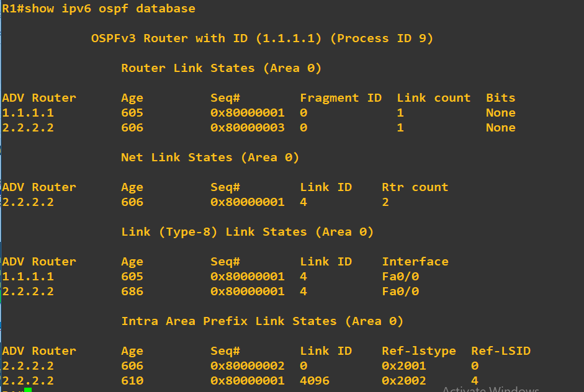Viewport: 584px width, 392px height.
Task: Click ADV Router 1.1.1.1 under Router Link States
Action: (x=28, y=113)
